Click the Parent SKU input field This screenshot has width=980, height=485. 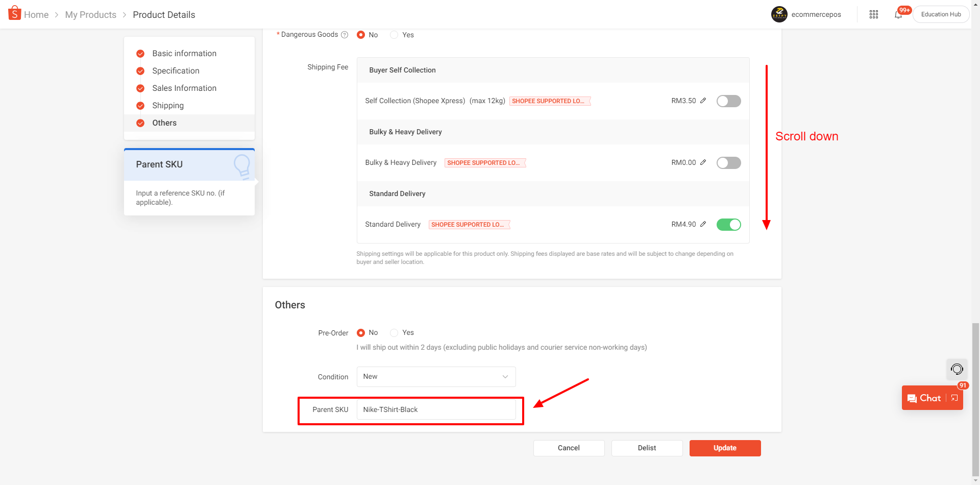[x=436, y=409]
